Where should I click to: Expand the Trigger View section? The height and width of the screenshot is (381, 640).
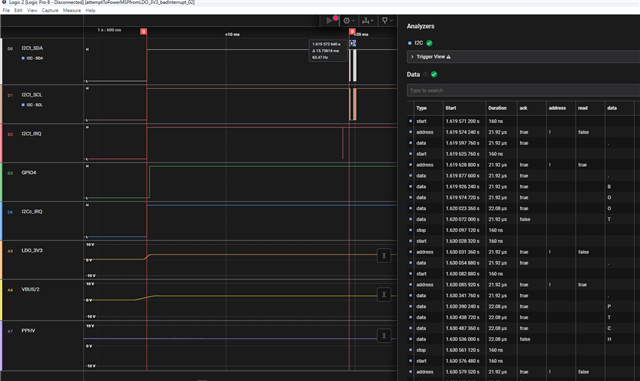coord(523,57)
